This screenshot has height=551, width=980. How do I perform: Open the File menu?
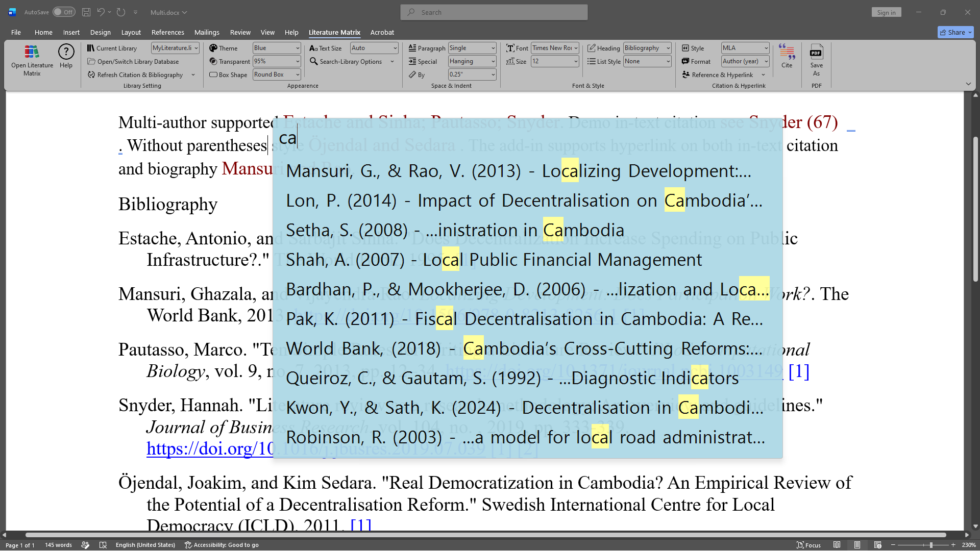(x=16, y=32)
